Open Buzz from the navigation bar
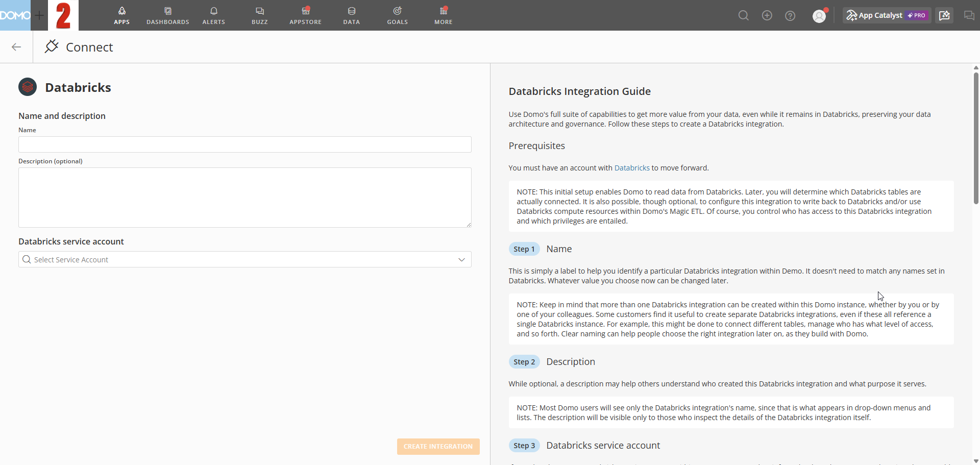The height and width of the screenshot is (465, 980). tap(260, 15)
